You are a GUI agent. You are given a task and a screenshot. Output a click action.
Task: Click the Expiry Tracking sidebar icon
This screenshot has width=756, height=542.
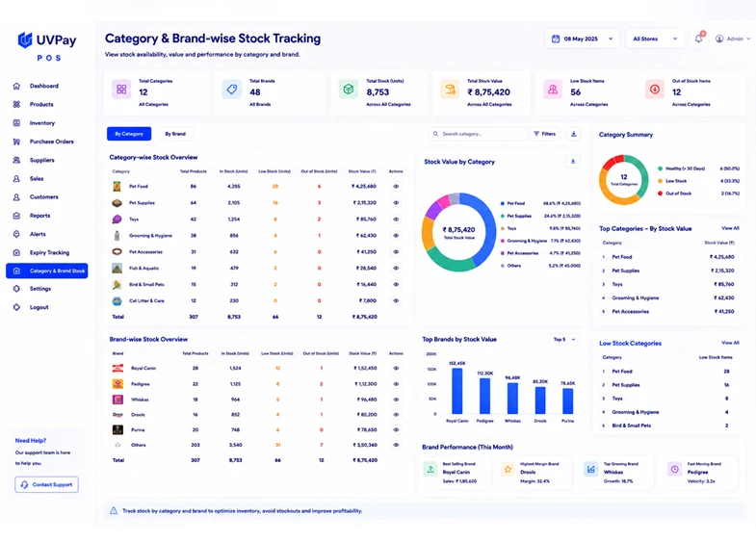(x=16, y=252)
